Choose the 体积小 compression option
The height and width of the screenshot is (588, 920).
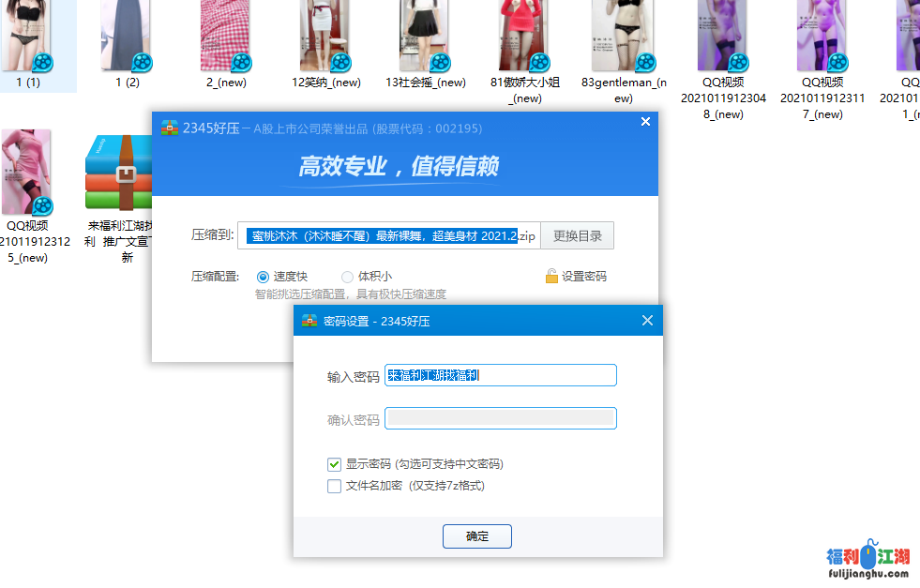pos(348,277)
